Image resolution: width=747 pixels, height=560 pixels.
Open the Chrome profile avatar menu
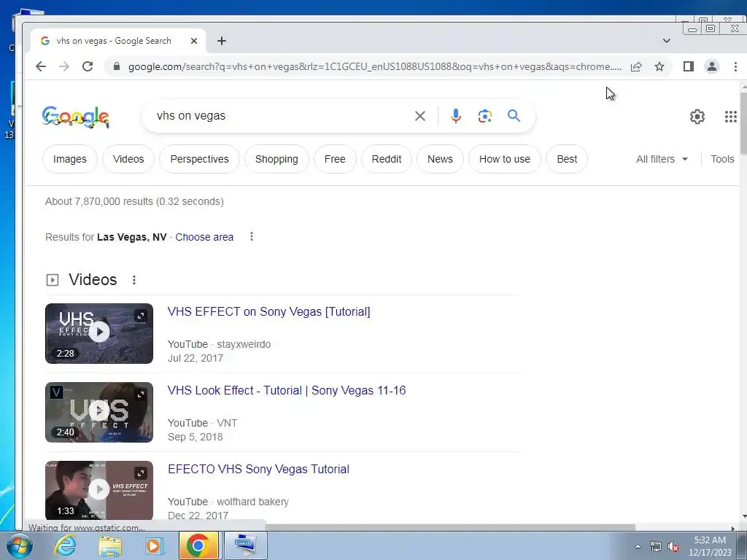pos(712,66)
